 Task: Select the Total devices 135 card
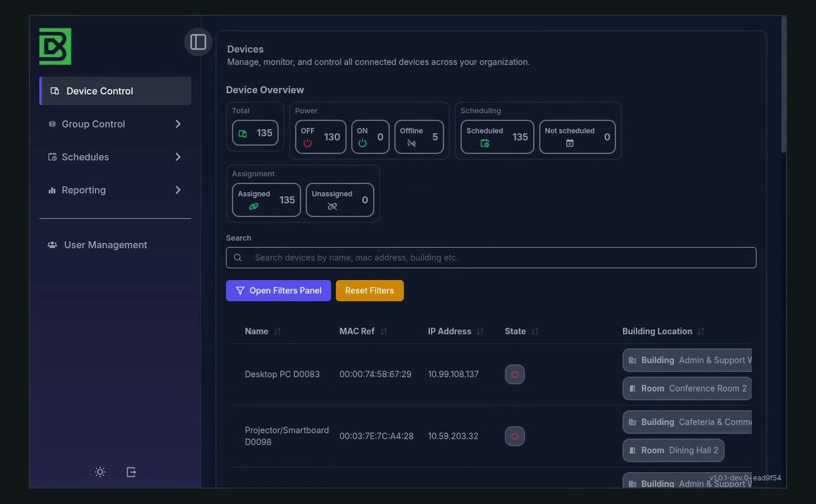255,133
